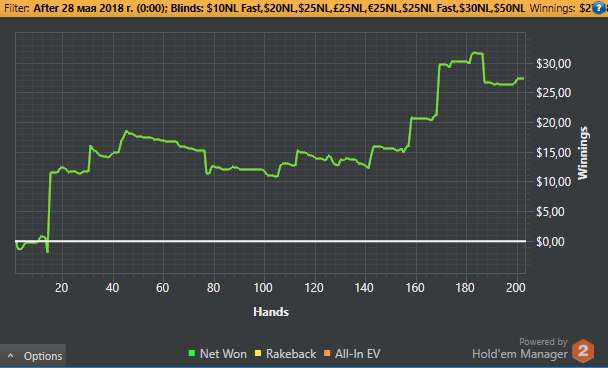Screen dimensions: 608x368
Task: Click the 20 hands axis tick label
Action: tap(61, 288)
